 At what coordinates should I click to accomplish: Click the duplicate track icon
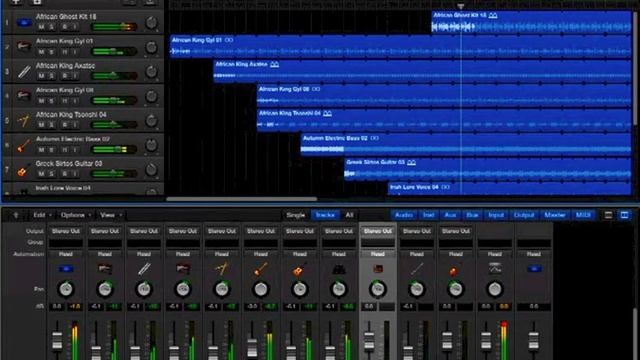tap(37, 2)
